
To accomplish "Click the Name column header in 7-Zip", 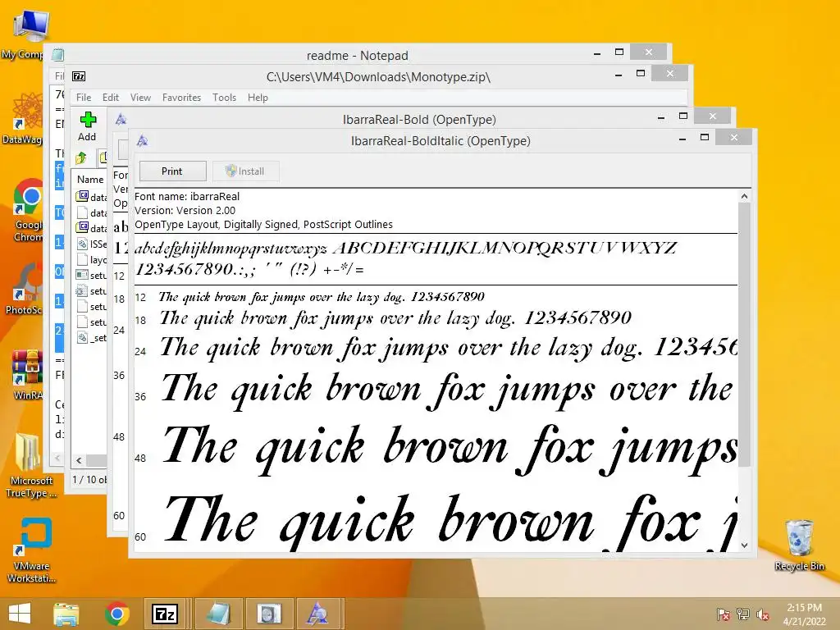I will point(90,180).
